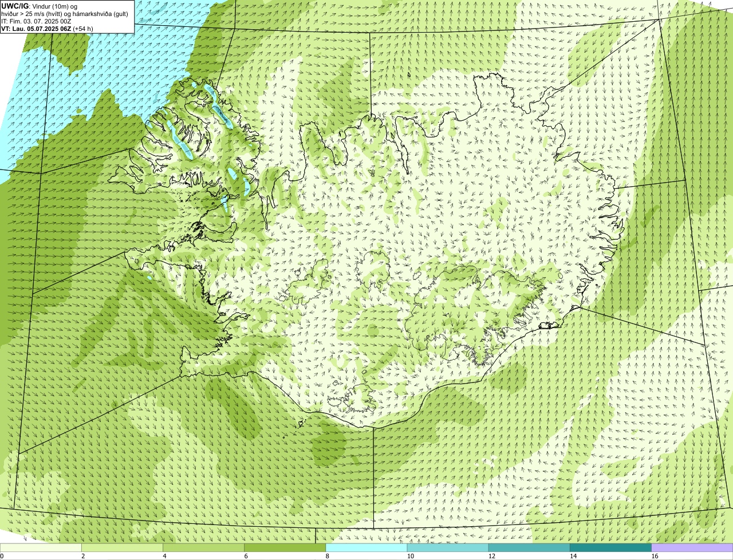Click the 10–12 m/s teal legend segment
The width and height of the screenshot is (733, 560).
click(x=448, y=548)
